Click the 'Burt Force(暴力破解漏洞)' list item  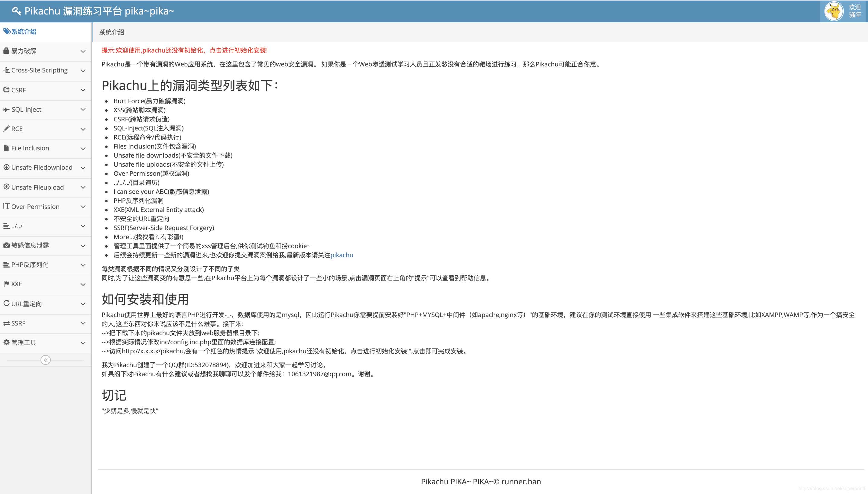(149, 101)
